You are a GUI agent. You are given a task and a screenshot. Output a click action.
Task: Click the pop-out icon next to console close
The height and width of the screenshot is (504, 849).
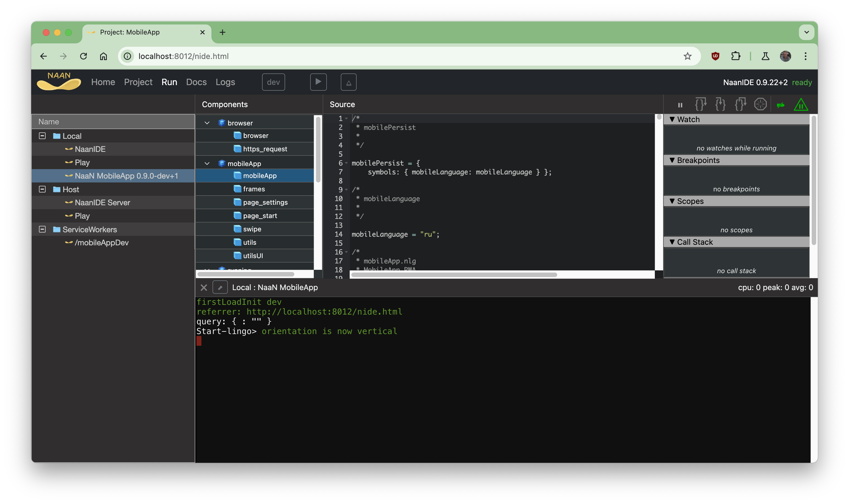[220, 287]
